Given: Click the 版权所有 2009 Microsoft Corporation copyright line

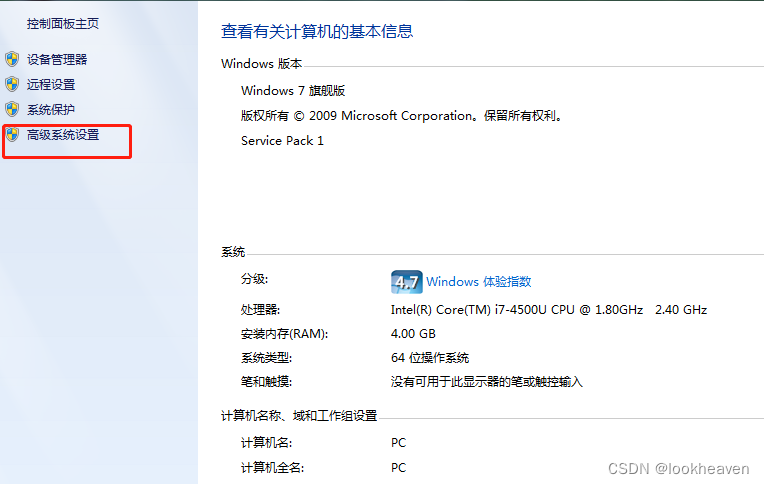Looking at the screenshot, I should click(x=401, y=116).
